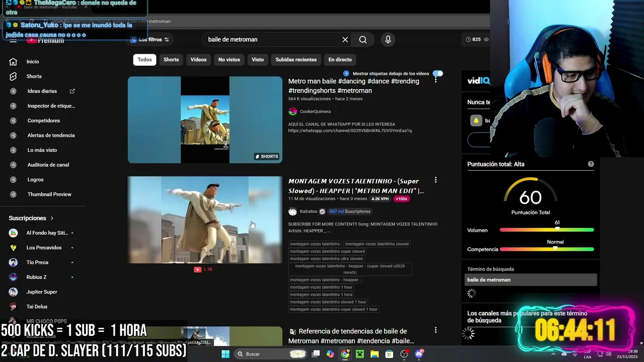Select the Subidas recientes filter chip
The image size is (644, 362).
(296, 59)
